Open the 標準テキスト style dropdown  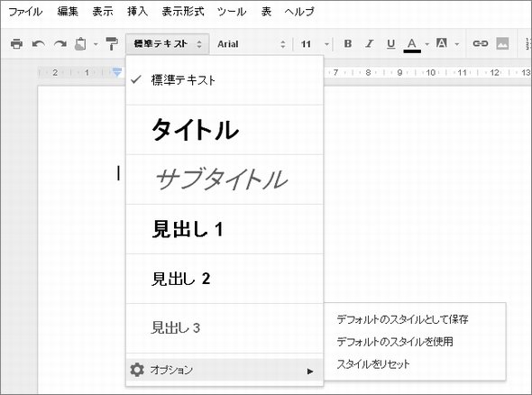pyautogui.click(x=168, y=44)
